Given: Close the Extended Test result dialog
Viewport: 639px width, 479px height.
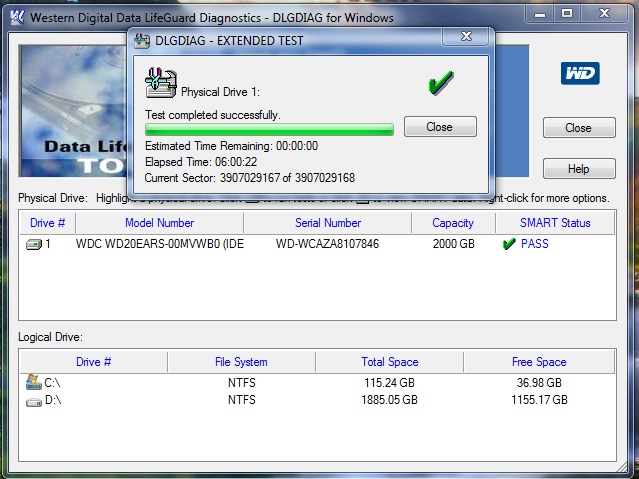Looking at the screenshot, I should pos(440,127).
